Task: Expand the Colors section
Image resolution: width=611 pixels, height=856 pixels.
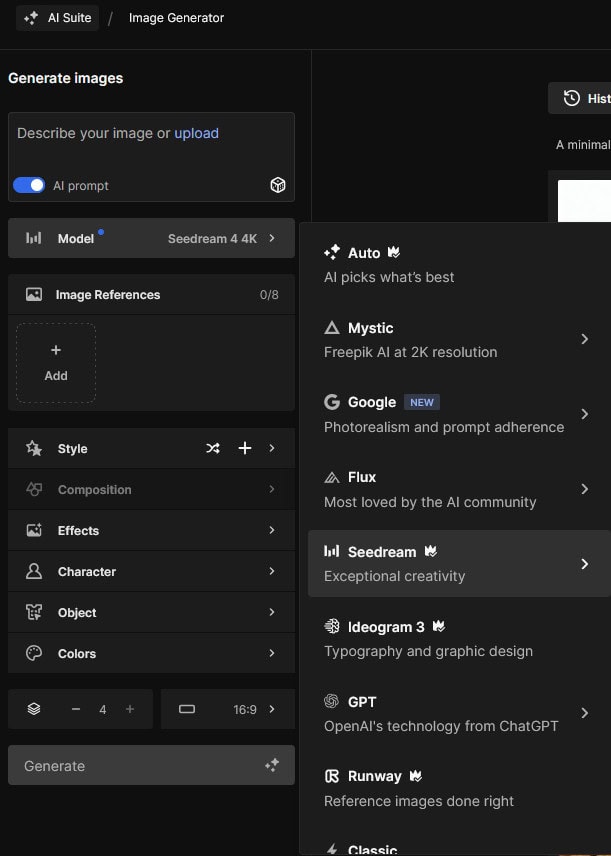Action: tap(151, 654)
